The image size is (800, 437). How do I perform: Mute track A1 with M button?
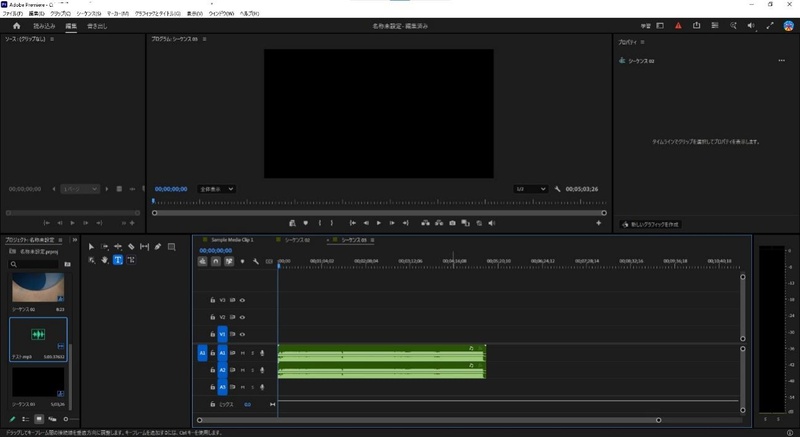[x=243, y=353]
